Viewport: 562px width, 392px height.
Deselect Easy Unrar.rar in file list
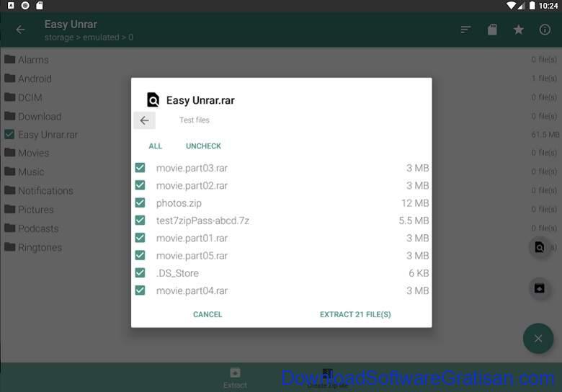click(9, 134)
